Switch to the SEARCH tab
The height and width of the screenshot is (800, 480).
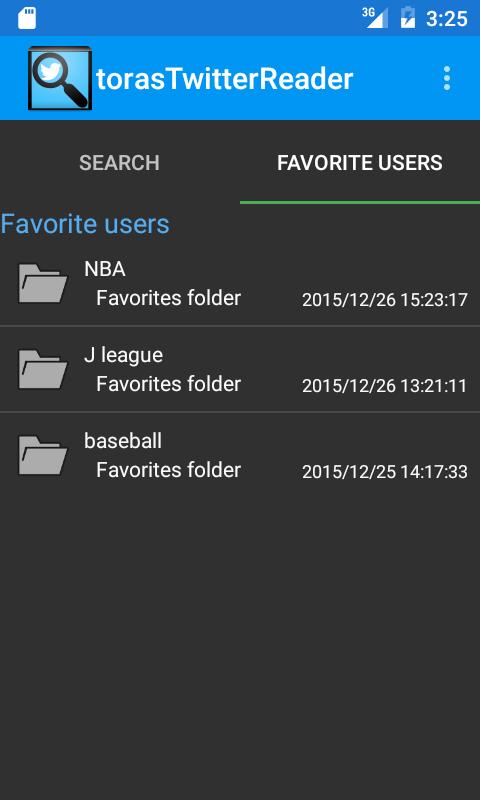tap(120, 163)
